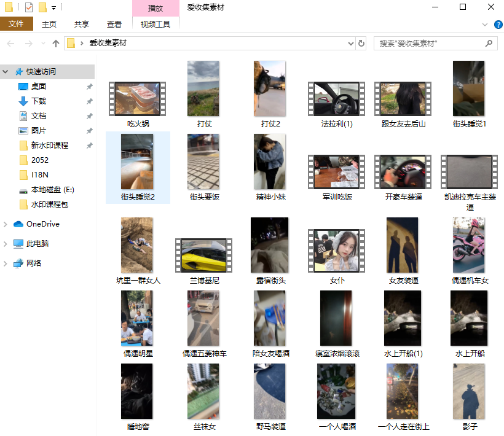Expand the address bar history dropdown
504x436 pixels.
[x=350, y=44]
